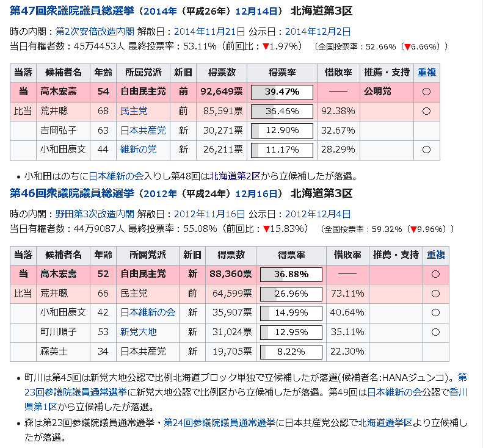Image resolution: width=483 pixels, height=448 pixels.
Task: Open 維新の党 party link
Action: point(139,150)
